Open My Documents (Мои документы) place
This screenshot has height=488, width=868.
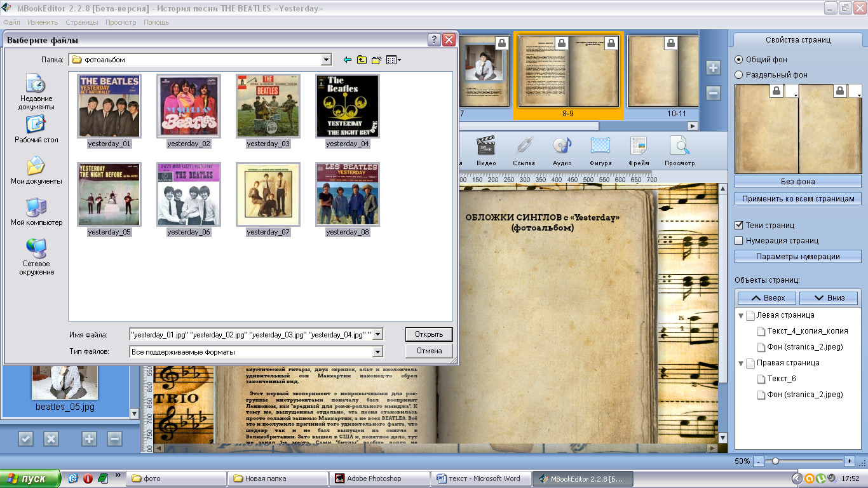click(x=36, y=170)
